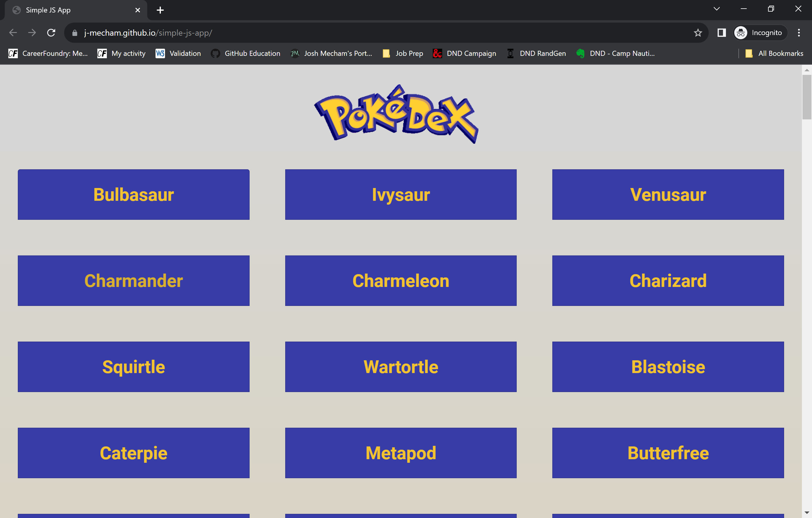Image resolution: width=812 pixels, height=518 pixels.
Task: Select Charmeleon from the Pokédex
Action: click(401, 281)
